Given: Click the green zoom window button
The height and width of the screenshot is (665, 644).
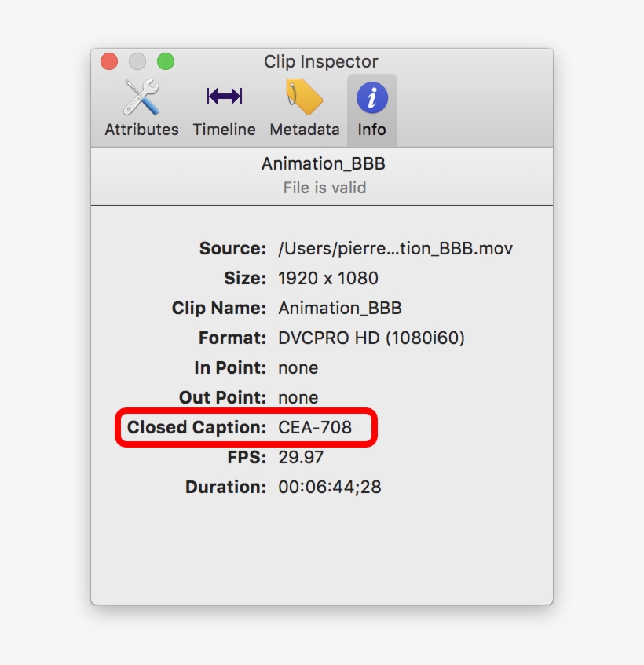Looking at the screenshot, I should click(166, 61).
